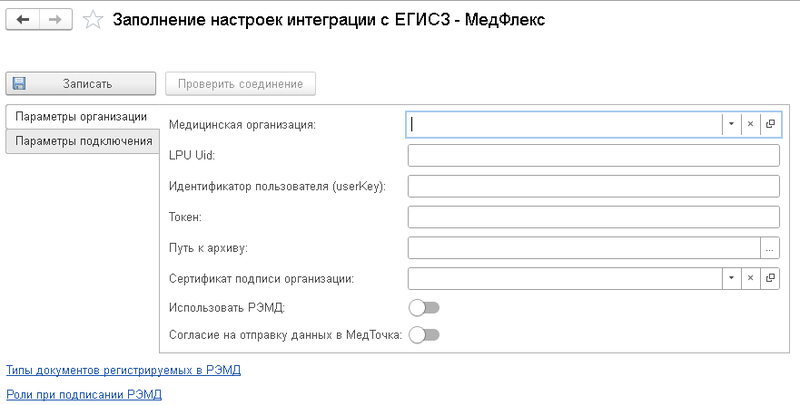Viewport: 800px width, 405px height.
Task: Focus the LPU Uid input field
Action: pyautogui.click(x=593, y=156)
